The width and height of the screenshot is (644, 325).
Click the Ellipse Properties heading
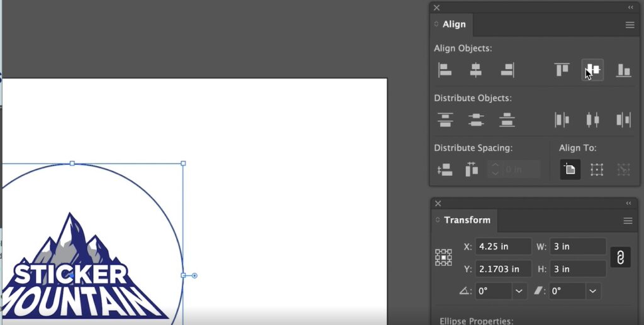click(476, 321)
